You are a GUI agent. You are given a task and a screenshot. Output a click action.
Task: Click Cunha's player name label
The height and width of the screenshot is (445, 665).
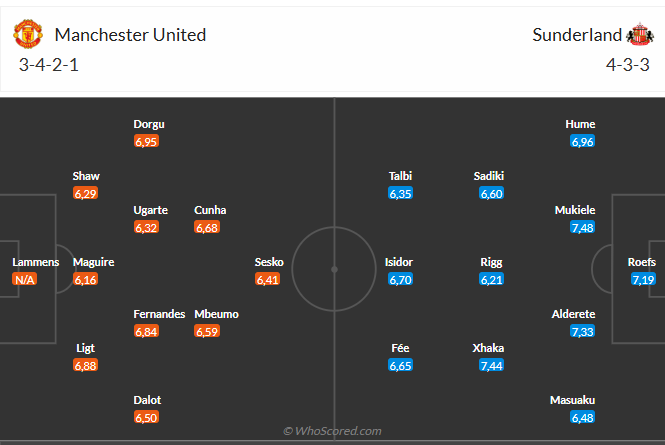pyautogui.click(x=210, y=210)
